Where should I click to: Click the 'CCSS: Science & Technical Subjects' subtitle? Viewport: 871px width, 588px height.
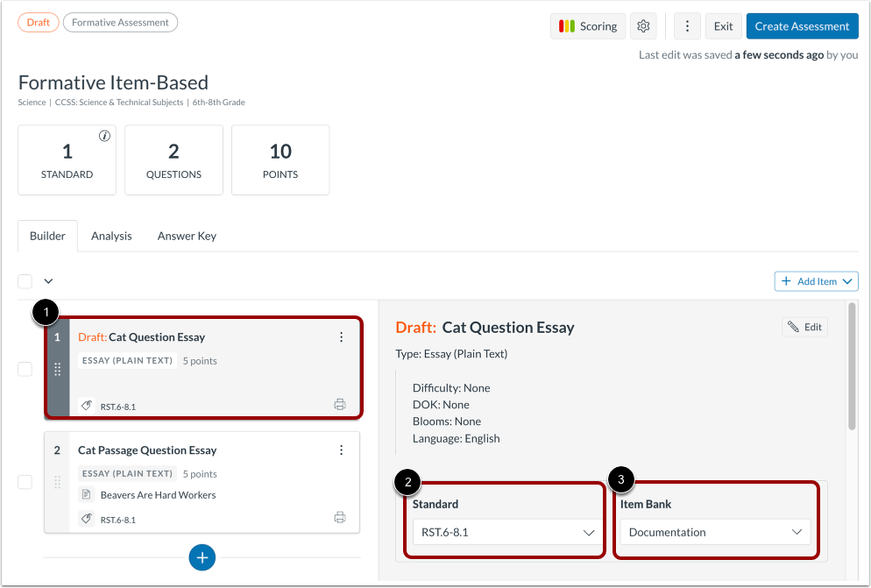[119, 103]
